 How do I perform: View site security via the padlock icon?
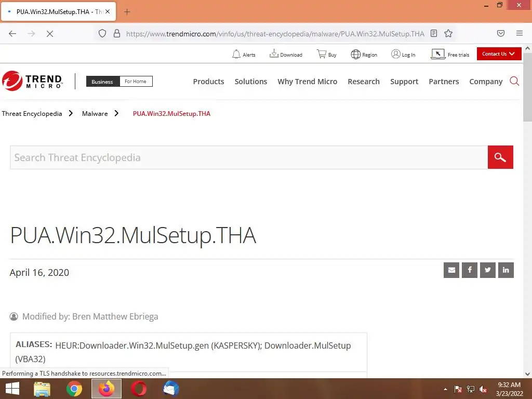[117, 34]
